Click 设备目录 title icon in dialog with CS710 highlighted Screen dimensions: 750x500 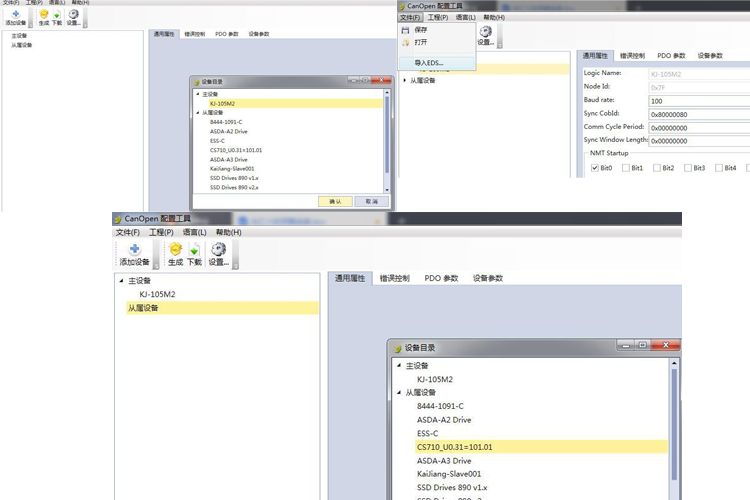coord(397,348)
